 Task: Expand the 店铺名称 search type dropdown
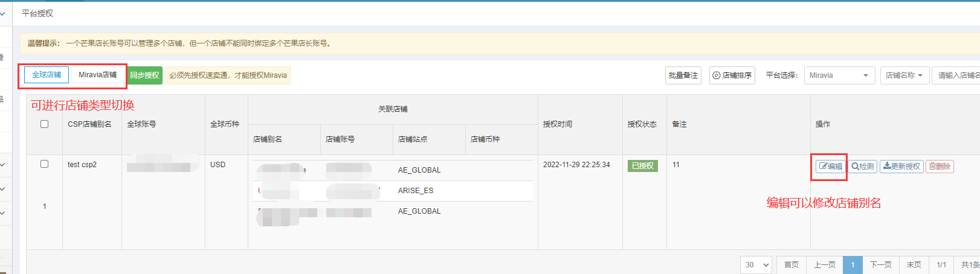click(x=904, y=75)
